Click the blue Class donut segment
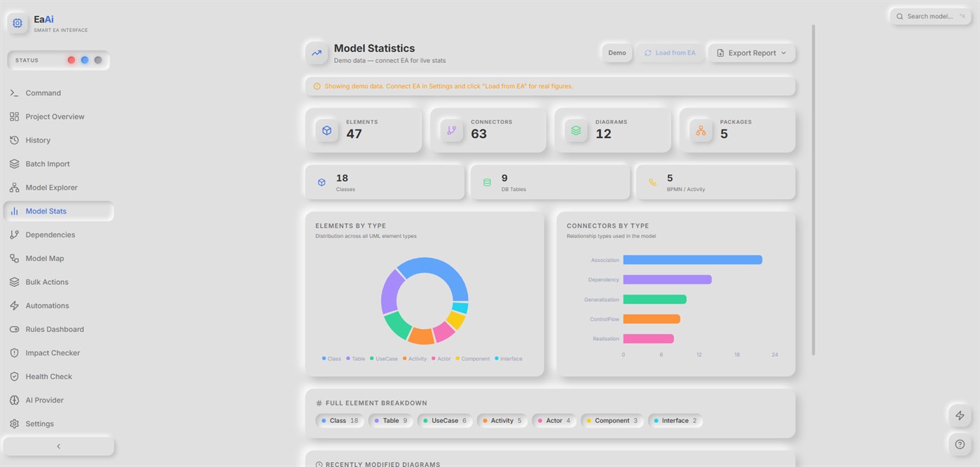The height and width of the screenshot is (467, 980). 445,272
